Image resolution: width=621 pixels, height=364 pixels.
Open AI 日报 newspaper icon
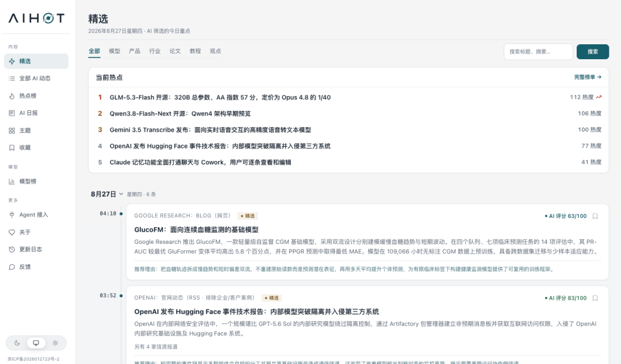pyautogui.click(x=12, y=113)
